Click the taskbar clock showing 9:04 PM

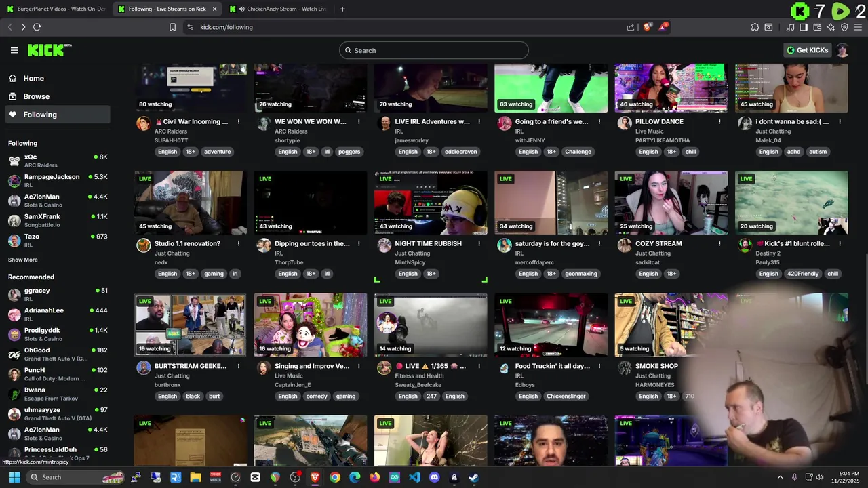pyautogui.click(x=844, y=477)
